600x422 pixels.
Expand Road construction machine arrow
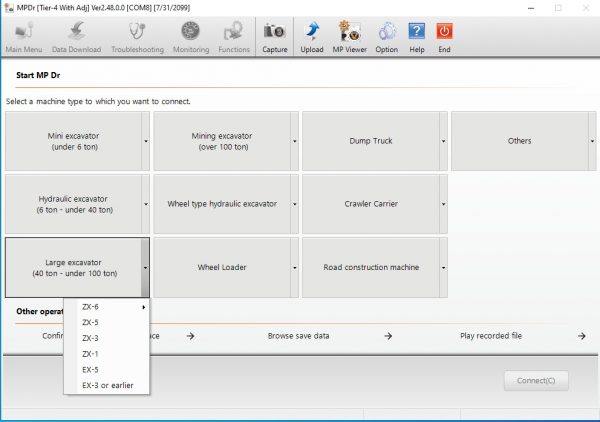tap(443, 267)
